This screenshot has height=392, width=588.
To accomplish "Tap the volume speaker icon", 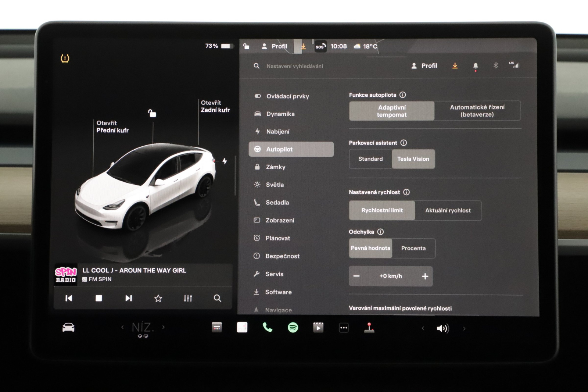I will tap(443, 328).
